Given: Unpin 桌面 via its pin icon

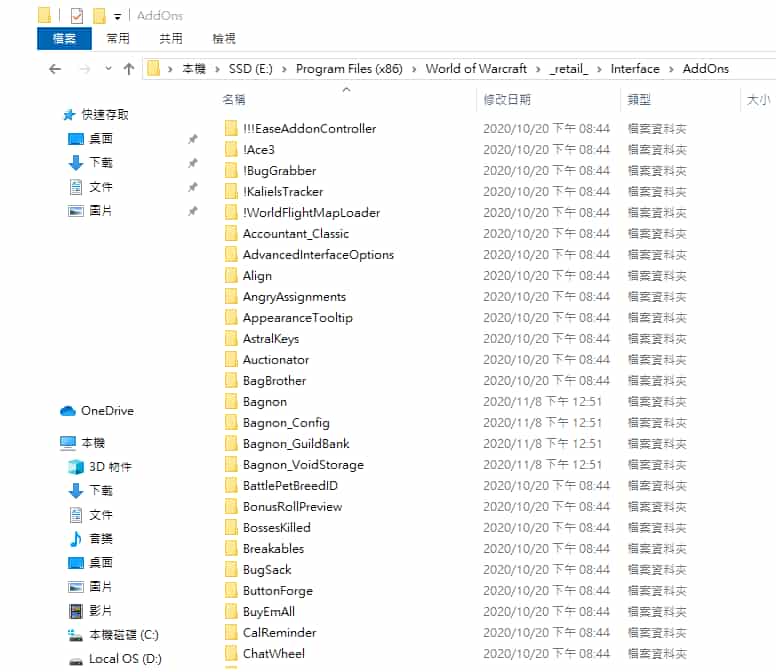Looking at the screenshot, I should (x=193, y=139).
